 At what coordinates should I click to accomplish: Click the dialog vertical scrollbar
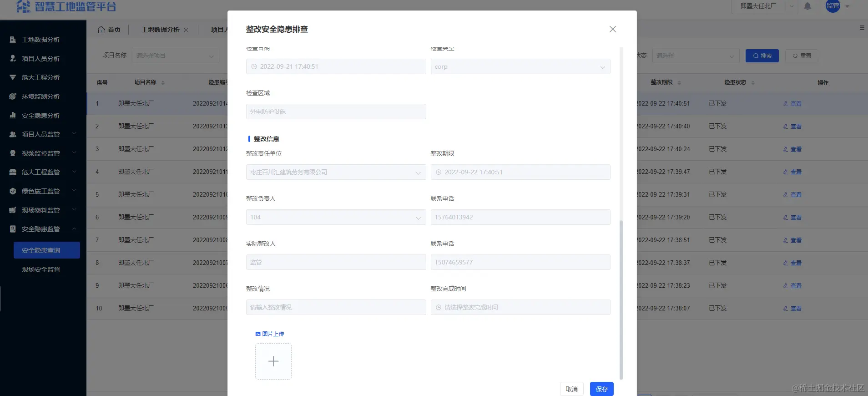[x=621, y=300]
